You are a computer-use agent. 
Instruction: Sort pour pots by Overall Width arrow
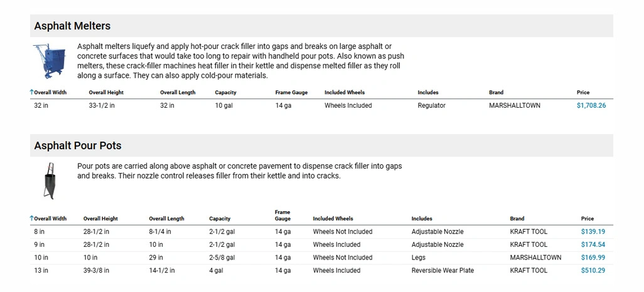click(x=31, y=219)
